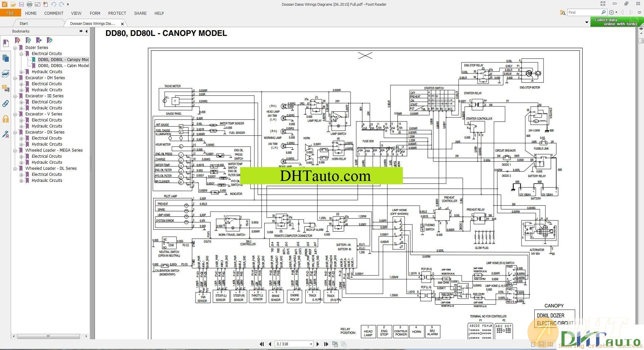Collapse the Excavator - III Series node
The width and height of the screenshot is (644, 350).
click(x=15, y=96)
